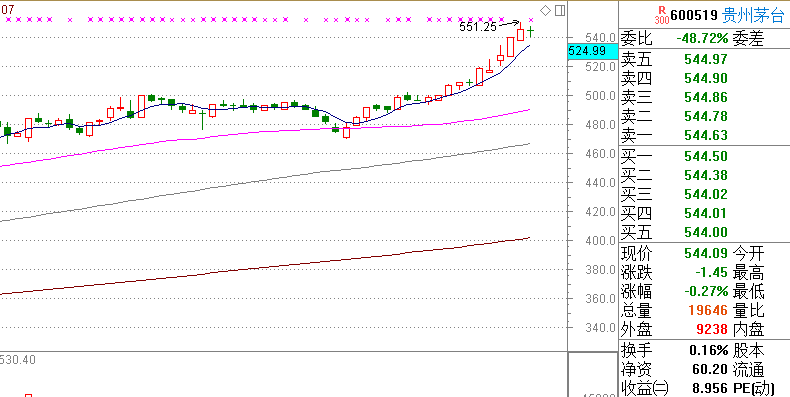Click the 551.25 high price label
790x397 pixels.
(x=478, y=27)
